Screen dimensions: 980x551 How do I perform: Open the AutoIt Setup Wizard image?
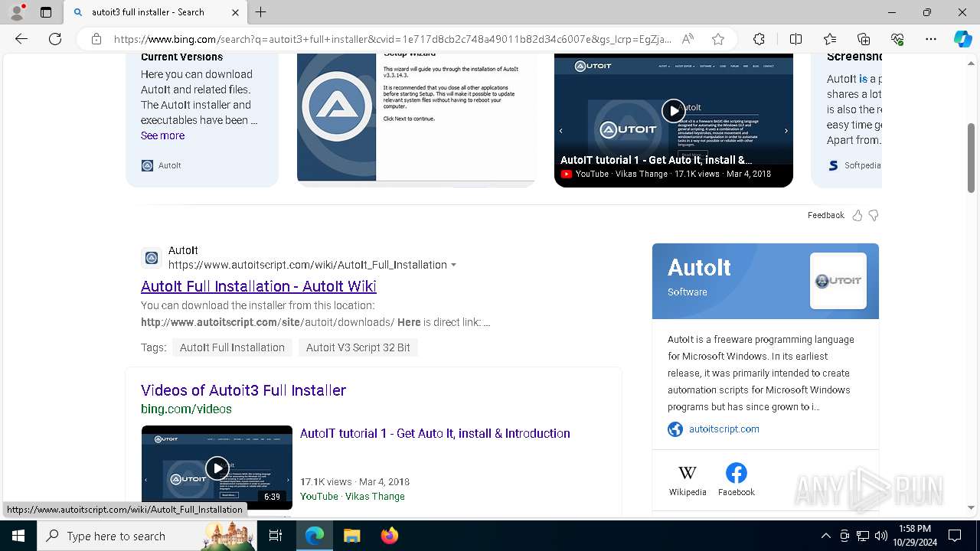pos(416,117)
